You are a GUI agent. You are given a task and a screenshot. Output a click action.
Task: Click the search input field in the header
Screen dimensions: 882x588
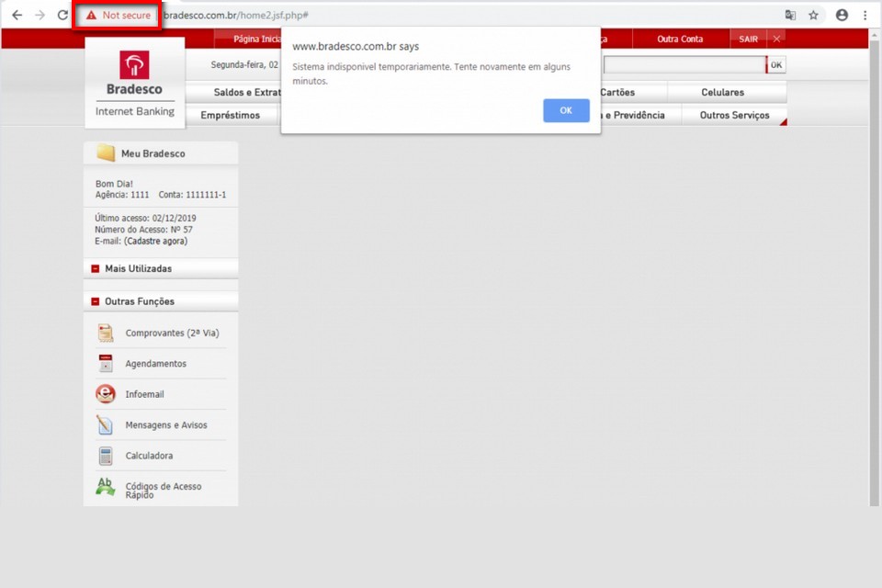[x=684, y=64]
